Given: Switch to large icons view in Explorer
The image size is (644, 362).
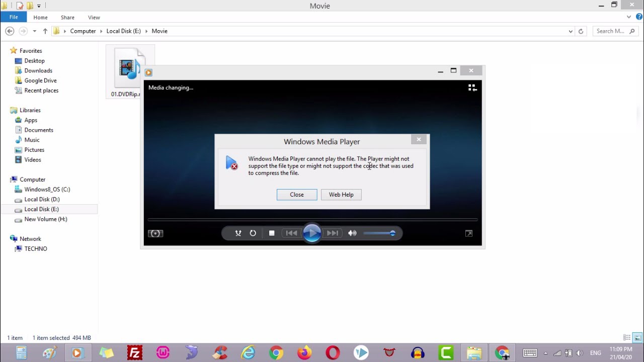Looking at the screenshot, I should click(637, 338).
